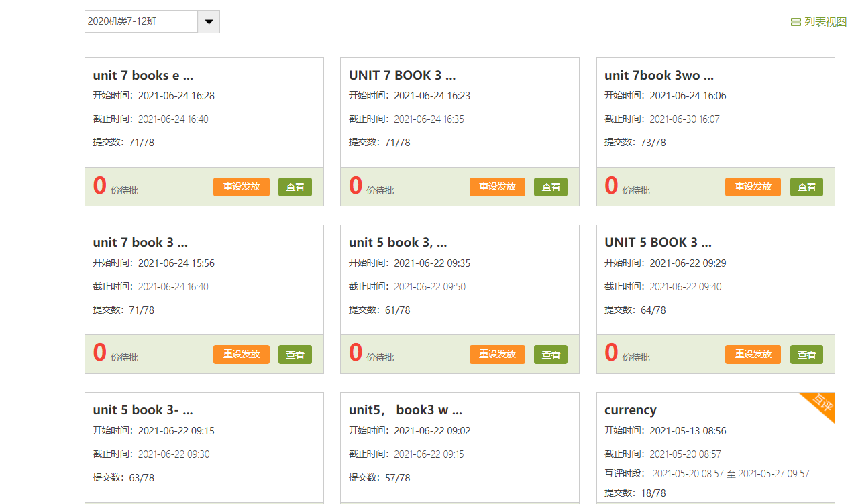Click 查看 on the unit 7 books e card
Viewport: 850px width, 504px height.
click(295, 187)
